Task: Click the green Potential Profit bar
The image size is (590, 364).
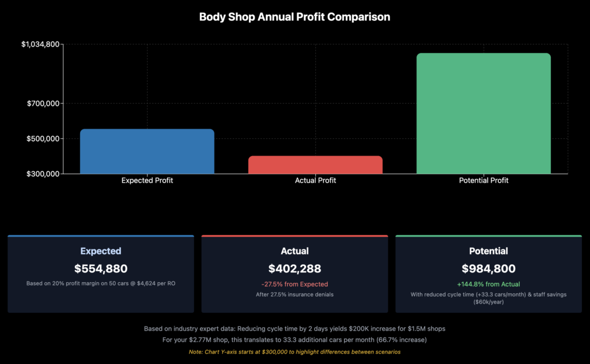Action: pos(483,113)
